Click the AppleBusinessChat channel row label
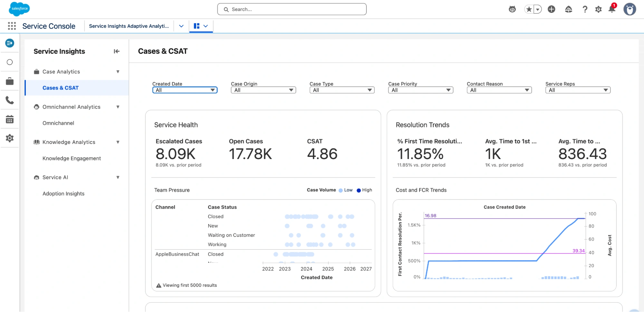 click(x=177, y=254)
